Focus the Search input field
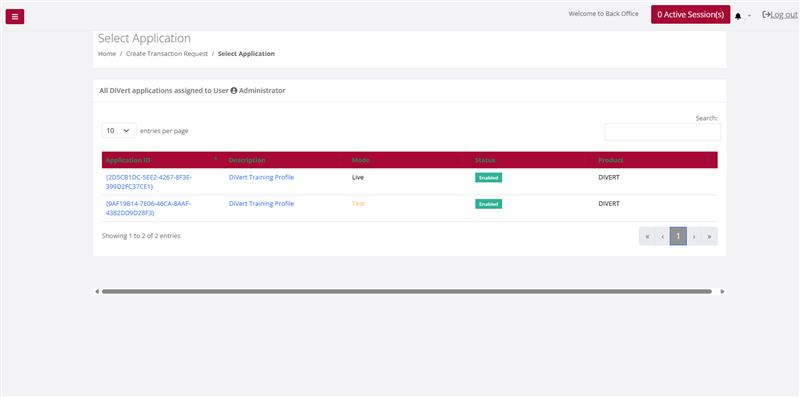Viewport: 800px width, 397px height. tap(662, 132)
